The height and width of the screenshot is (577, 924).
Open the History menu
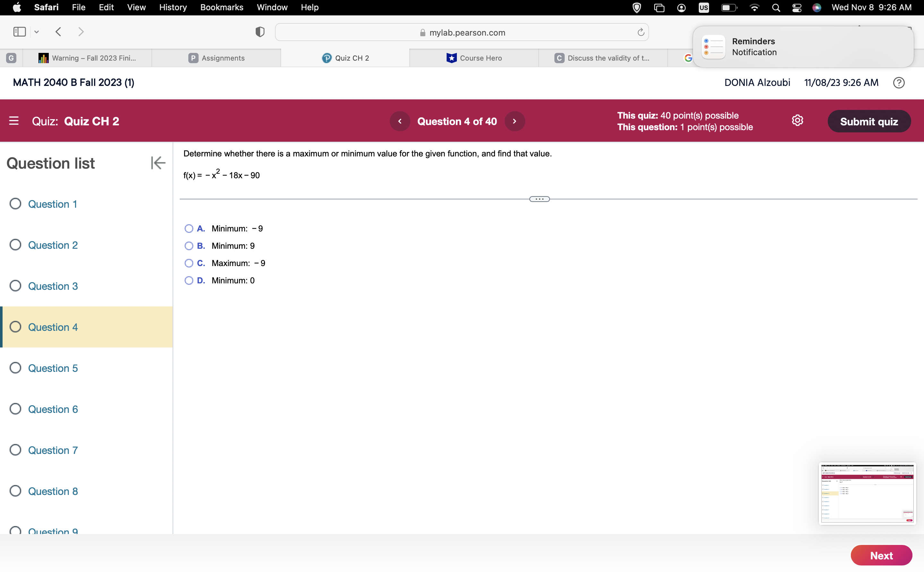click(173, 7)
